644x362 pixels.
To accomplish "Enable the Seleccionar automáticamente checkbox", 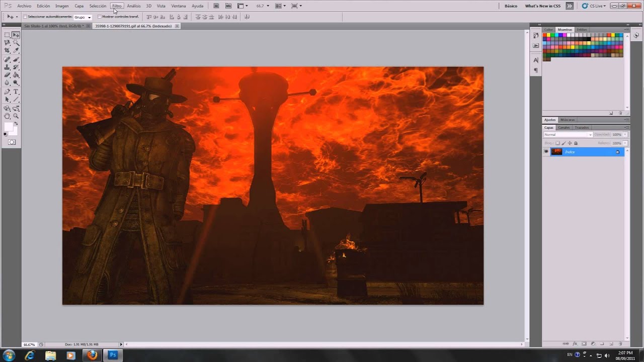I will [25, 17].
